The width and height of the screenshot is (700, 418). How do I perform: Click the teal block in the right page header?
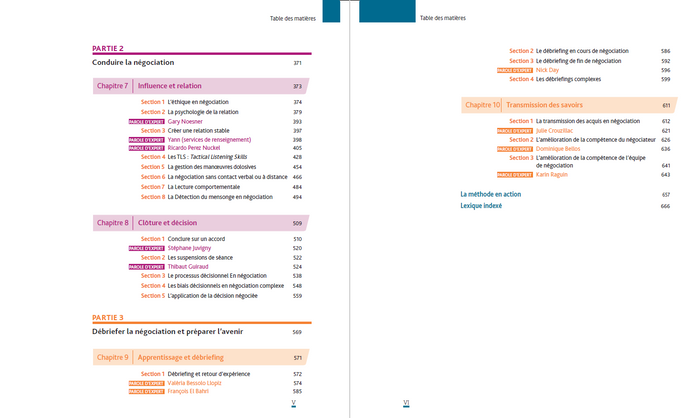(x=385, y=12)
